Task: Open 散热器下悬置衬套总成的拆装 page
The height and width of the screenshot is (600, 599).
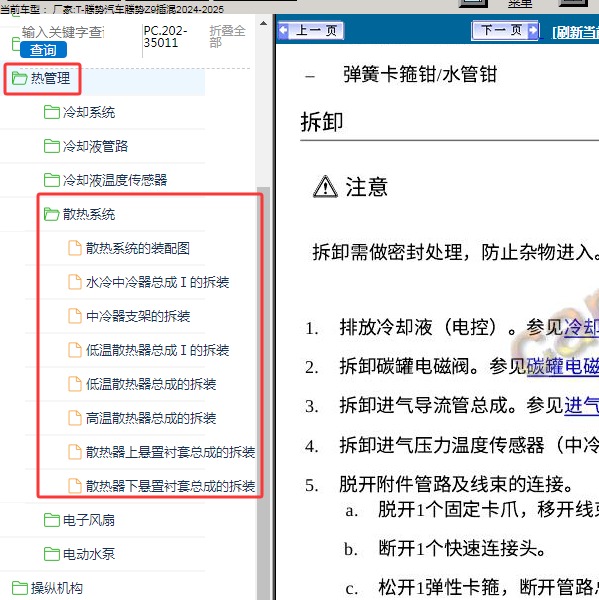Action: coord(170,486)
